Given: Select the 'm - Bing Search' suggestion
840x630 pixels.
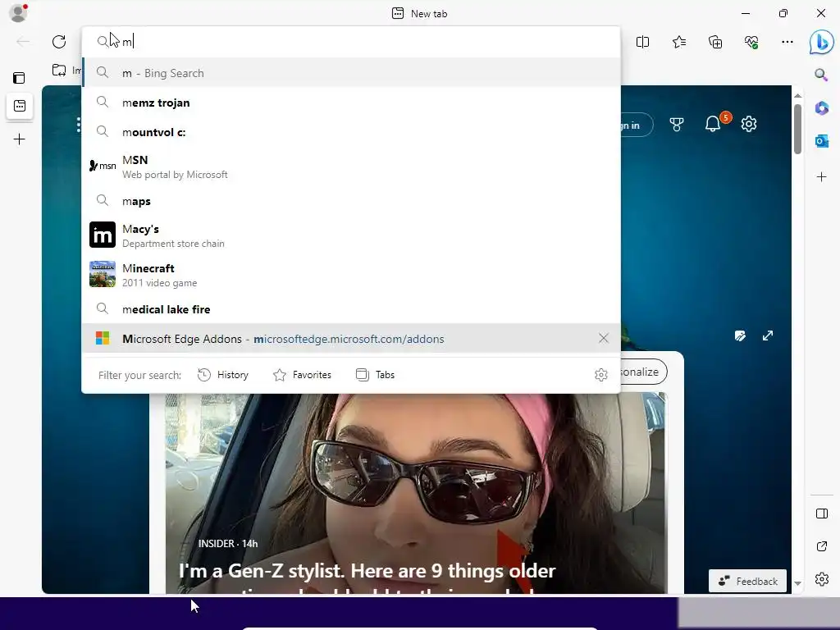Looking at the screenshot, I should 351,73.
